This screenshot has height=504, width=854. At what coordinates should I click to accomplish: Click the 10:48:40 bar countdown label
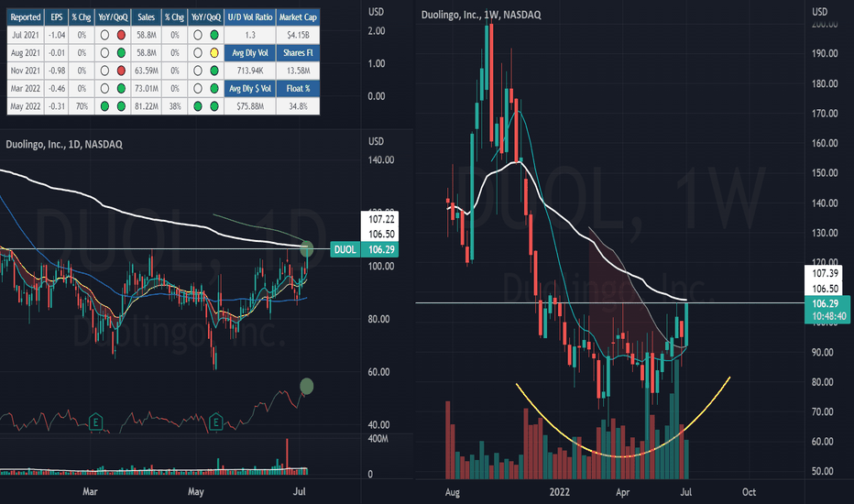click(x=828, y=316)
